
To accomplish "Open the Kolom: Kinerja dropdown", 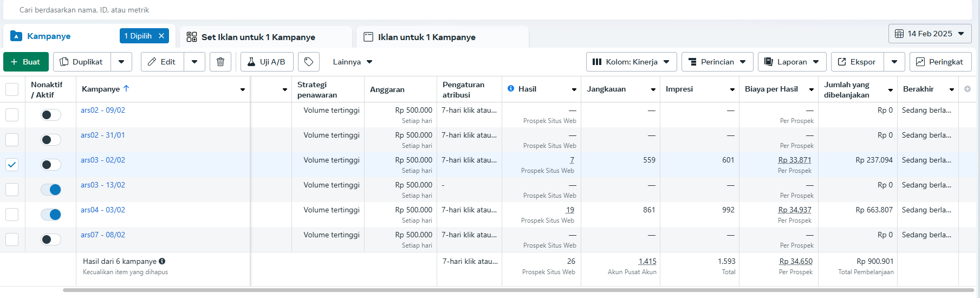I will click(x=631, y=62).
